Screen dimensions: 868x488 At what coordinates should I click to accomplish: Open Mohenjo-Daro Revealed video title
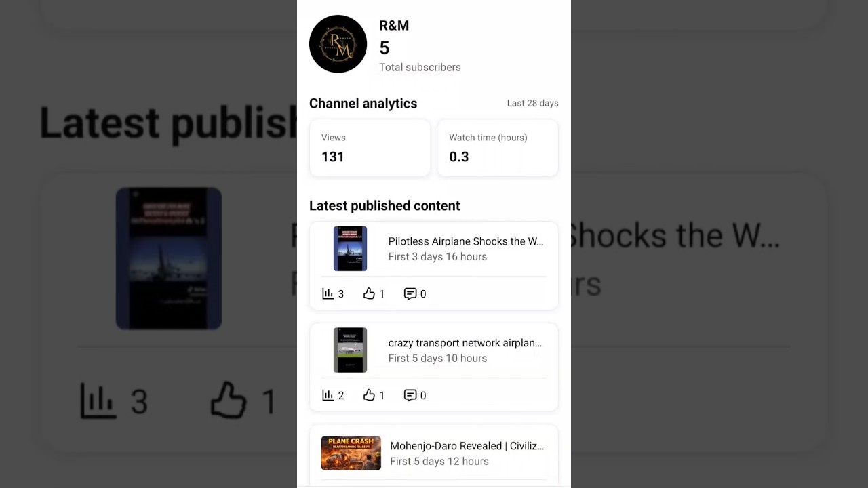click(467, 446)
